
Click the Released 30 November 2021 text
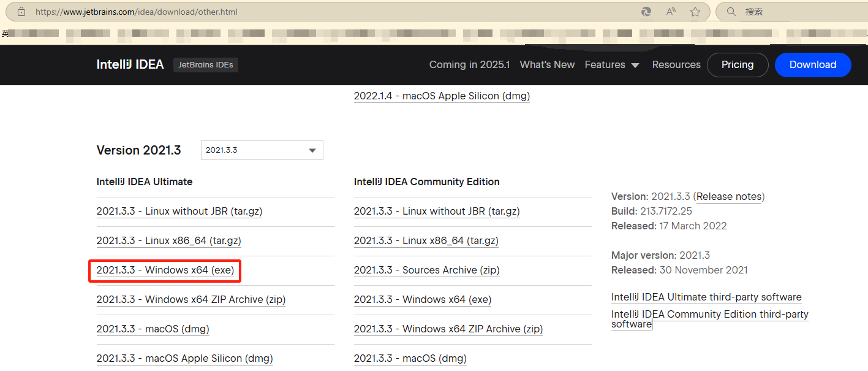(x=679, y=270)
